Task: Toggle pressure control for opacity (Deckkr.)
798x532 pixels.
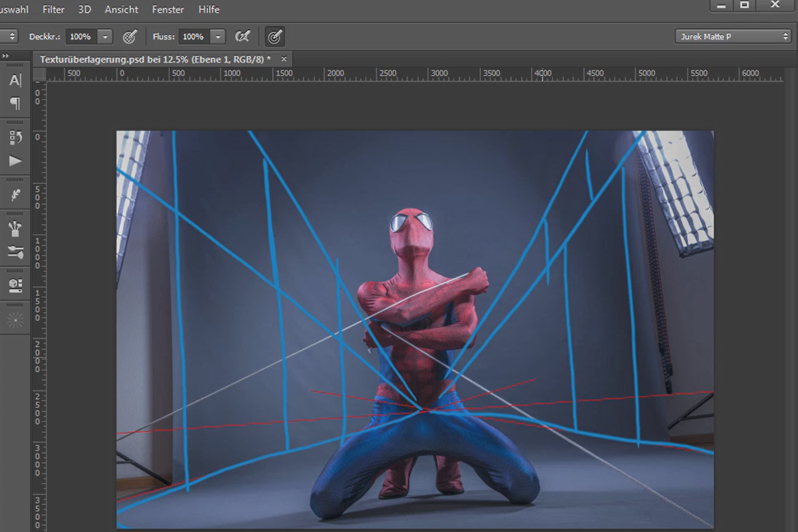Action: pos(130,37)
